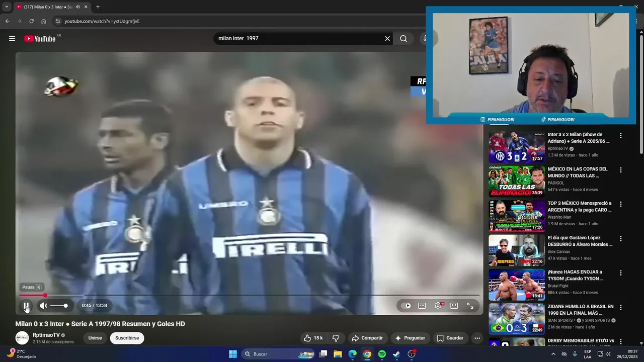
Task: Mute the video using the speaker icon
Action: pyautogui.click(x=44, y=306)
